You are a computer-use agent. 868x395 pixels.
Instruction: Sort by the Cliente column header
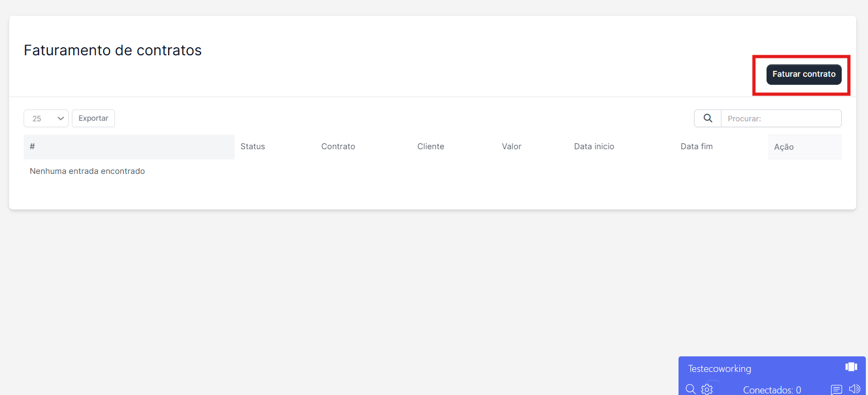pos(431,147)
